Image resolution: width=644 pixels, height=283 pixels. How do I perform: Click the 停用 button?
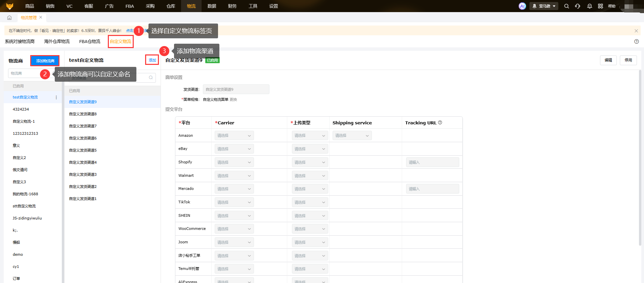pos(628,60)
